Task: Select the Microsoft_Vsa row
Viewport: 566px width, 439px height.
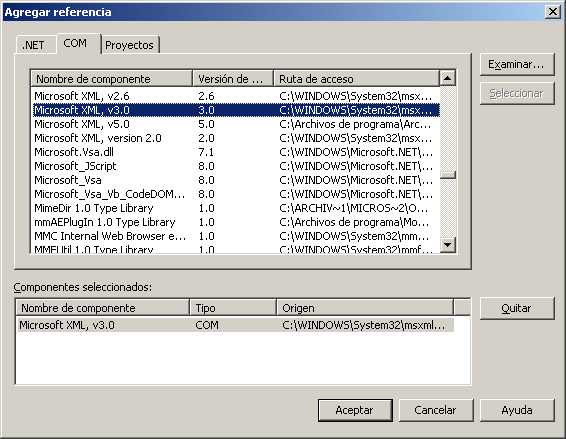Action: [236, 180]
